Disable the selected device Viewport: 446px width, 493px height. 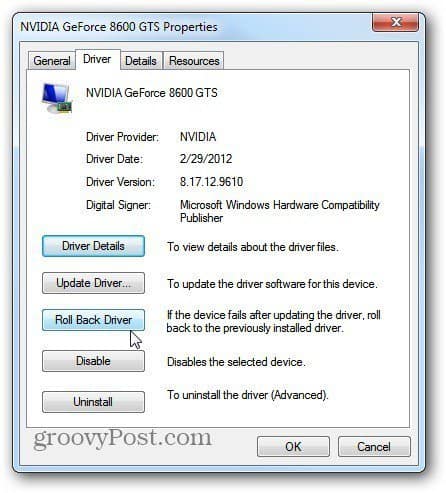[x=93, y=361]
